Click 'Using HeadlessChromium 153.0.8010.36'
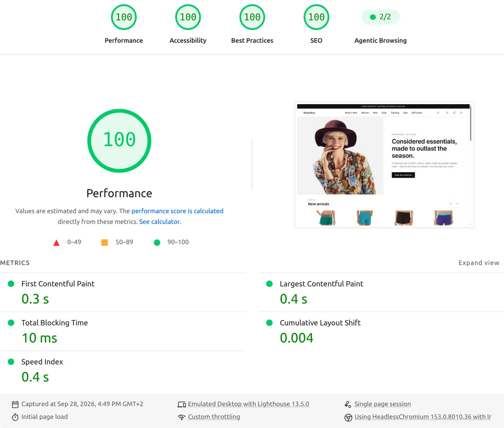Viewport: 504px width, 428px height. [423, 417]
